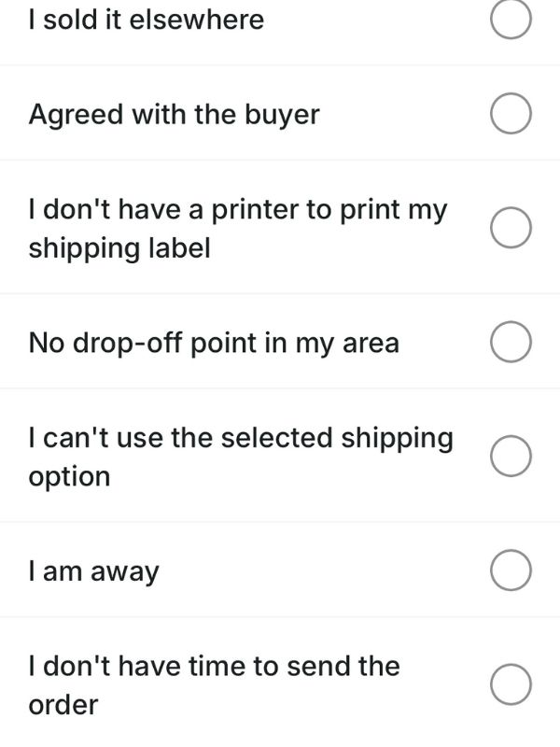Mark "I am away" as your cancellation reason

509,571
